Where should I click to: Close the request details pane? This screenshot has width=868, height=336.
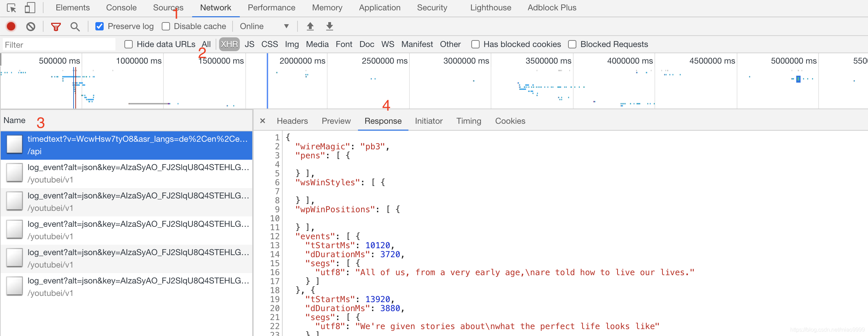[x=263, y=121]
